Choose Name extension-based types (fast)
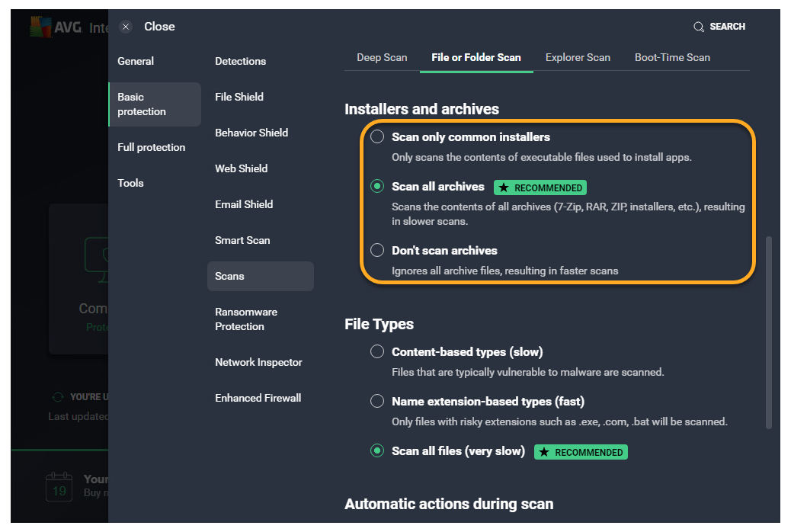Image resolution: width=791 pixels, height=532 pixels. pos(377,401)
